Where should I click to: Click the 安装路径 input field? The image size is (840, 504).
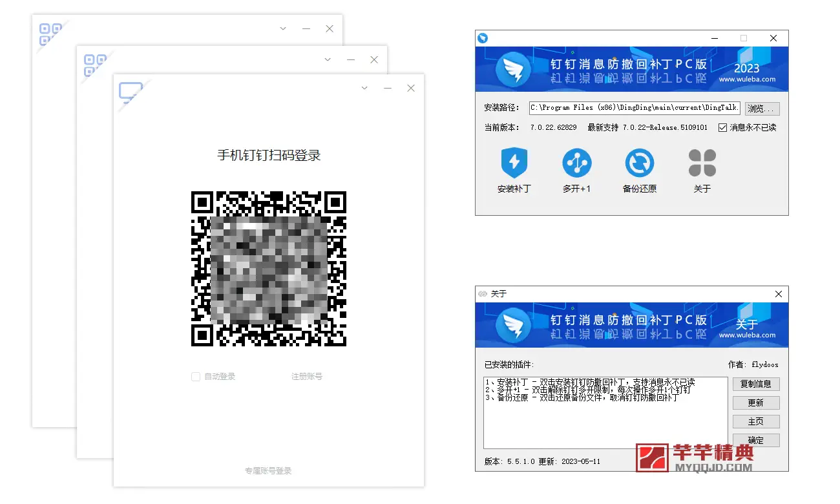pos(635,108)
